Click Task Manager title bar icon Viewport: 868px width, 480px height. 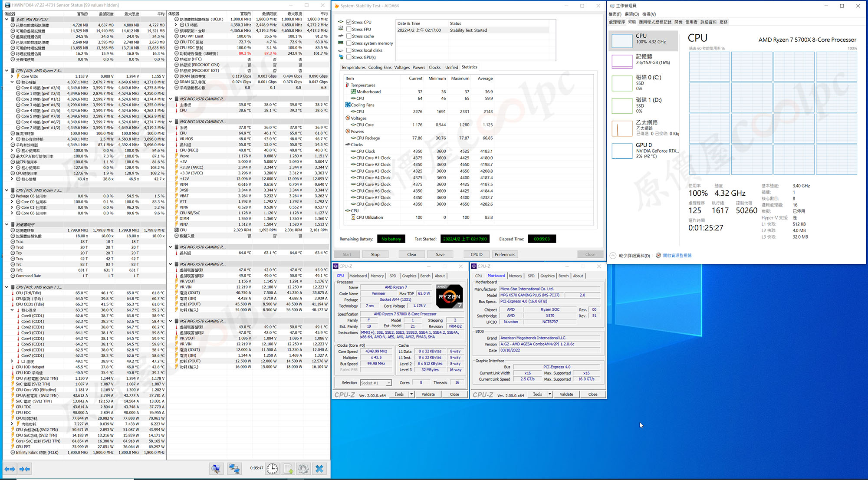(612, 6)
